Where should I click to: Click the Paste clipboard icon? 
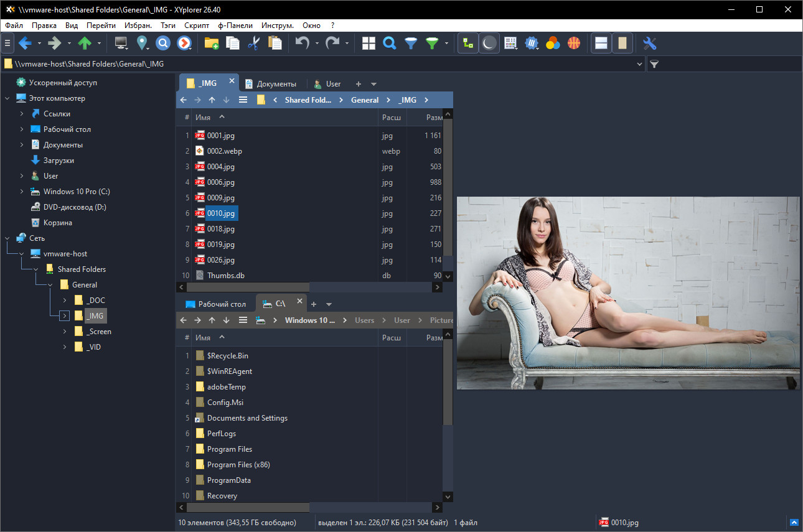275,43
